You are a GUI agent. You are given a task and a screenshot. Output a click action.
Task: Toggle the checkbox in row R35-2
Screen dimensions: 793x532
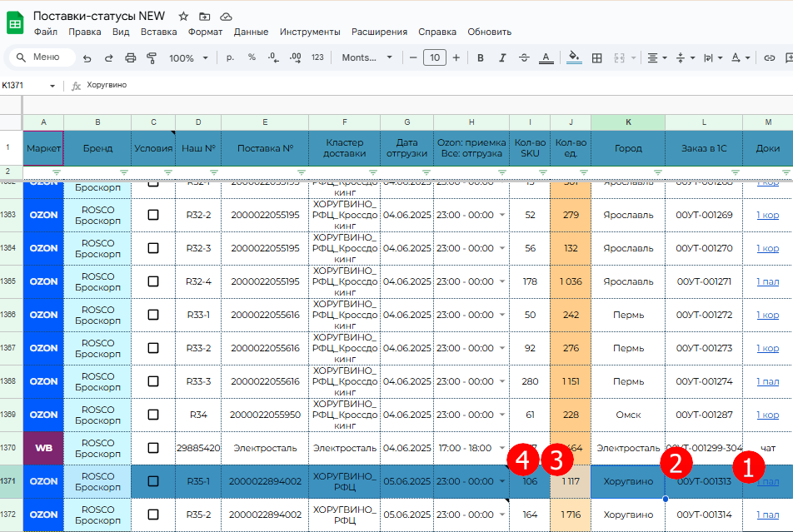[x=153, y=515]
